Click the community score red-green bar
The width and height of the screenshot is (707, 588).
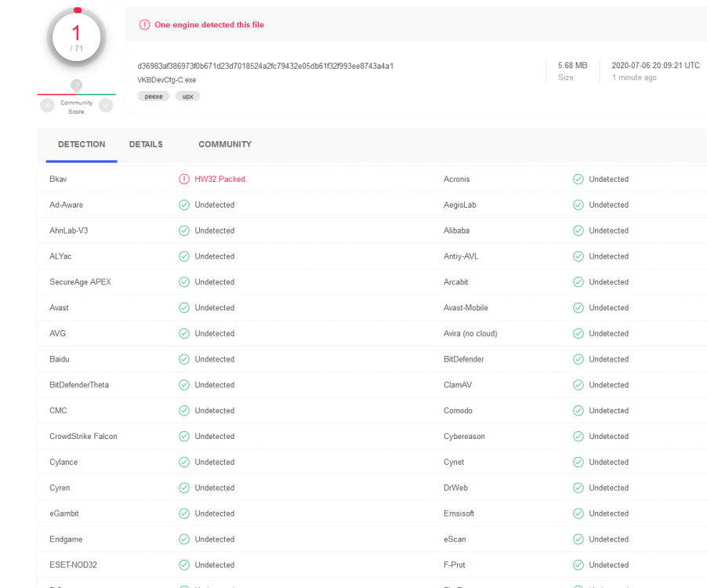(76, 94)
